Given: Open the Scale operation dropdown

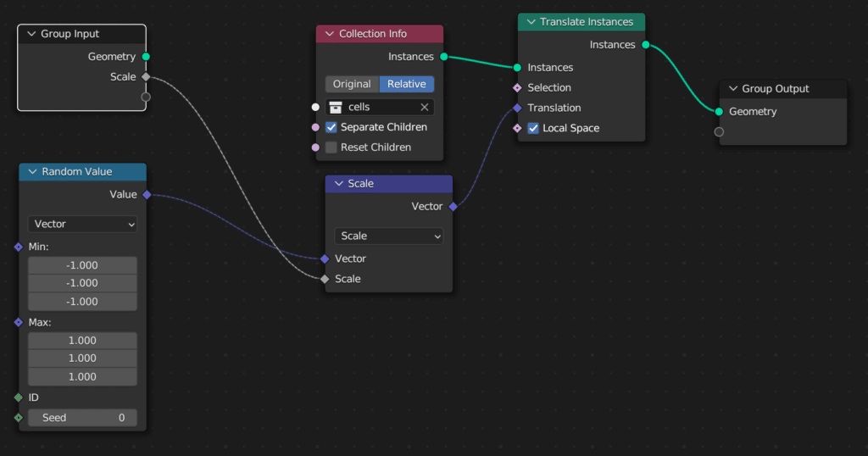Looking at the screenshot, I should tap(388, 236).
